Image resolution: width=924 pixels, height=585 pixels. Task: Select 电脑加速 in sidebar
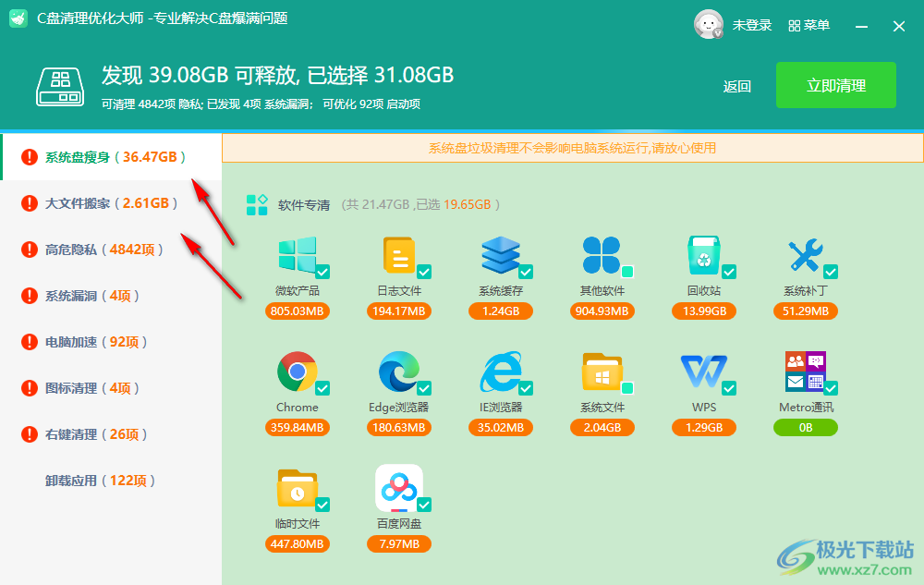111,342
